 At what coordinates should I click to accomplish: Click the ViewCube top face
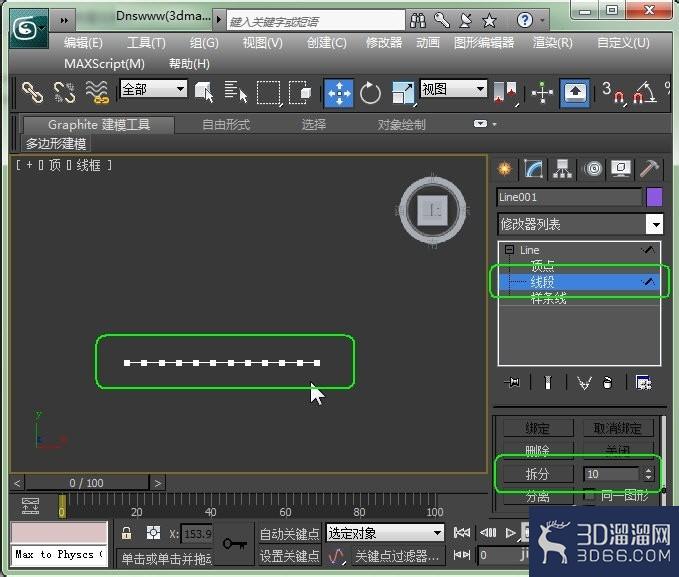tap(432, 211)
